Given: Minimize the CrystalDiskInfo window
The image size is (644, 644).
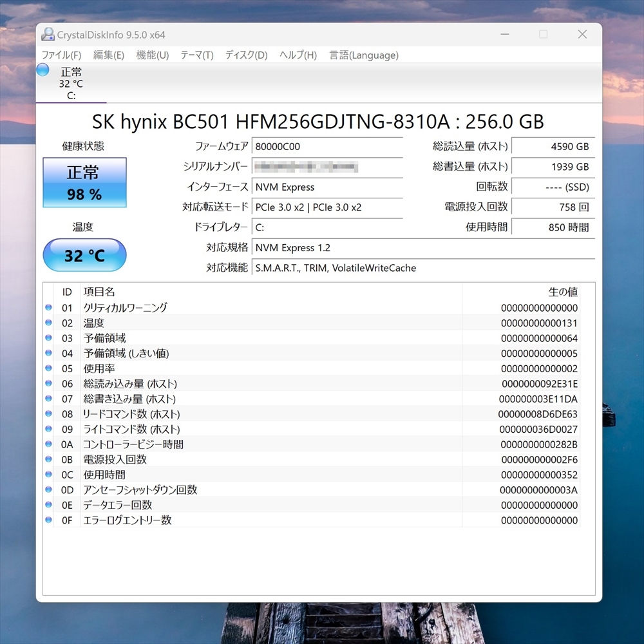Looking at the screenshot, I should click(x=505, y=34).
